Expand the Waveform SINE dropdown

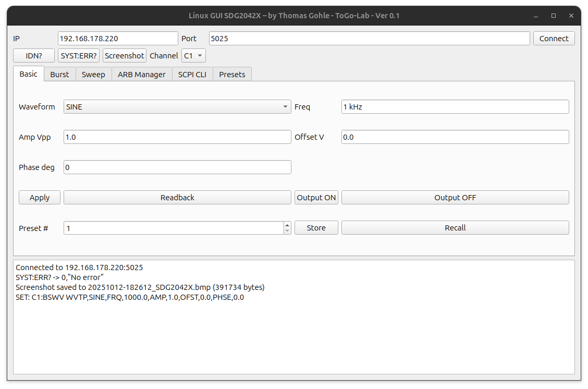click(x=177, y=107)
